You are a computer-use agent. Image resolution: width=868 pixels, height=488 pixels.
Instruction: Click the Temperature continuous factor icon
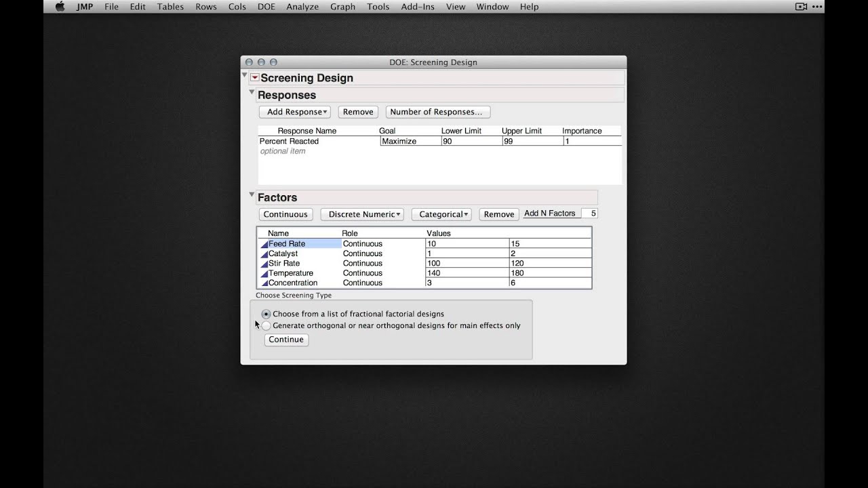pos(264,273)
